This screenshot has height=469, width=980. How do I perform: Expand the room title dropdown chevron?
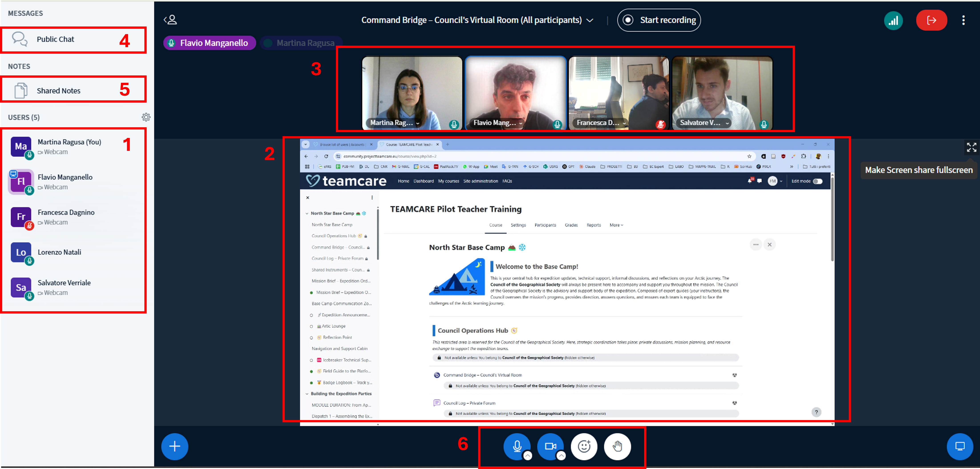pyautogui.click(x=590, y=20)
